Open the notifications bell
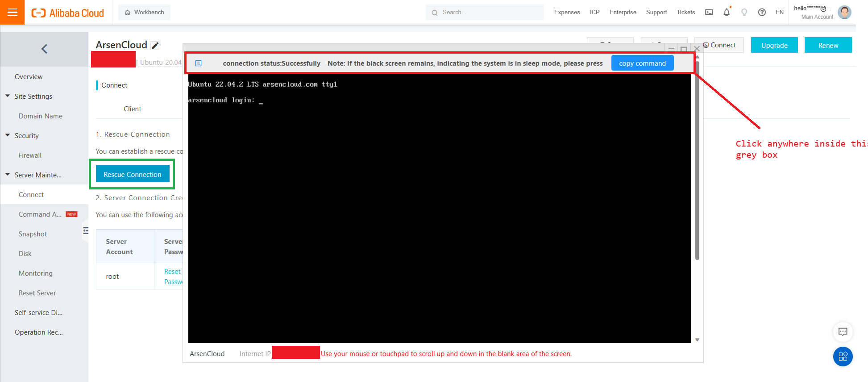The width and height of the screenshot is (868, 382). 727,13
